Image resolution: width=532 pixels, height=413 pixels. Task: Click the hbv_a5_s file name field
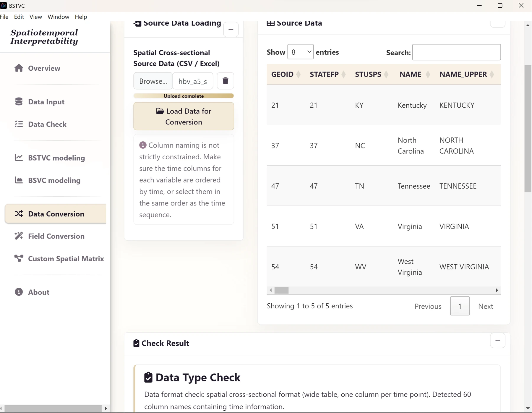193,81
